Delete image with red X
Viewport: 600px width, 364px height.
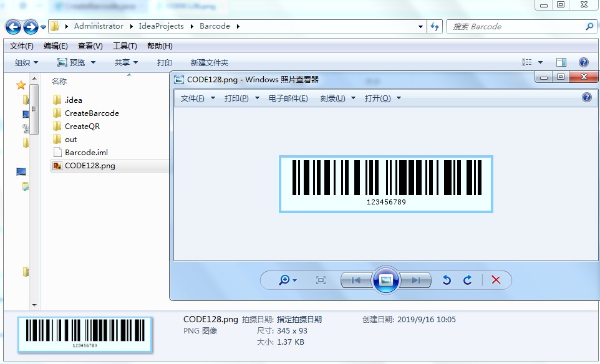tap(496, 280)
